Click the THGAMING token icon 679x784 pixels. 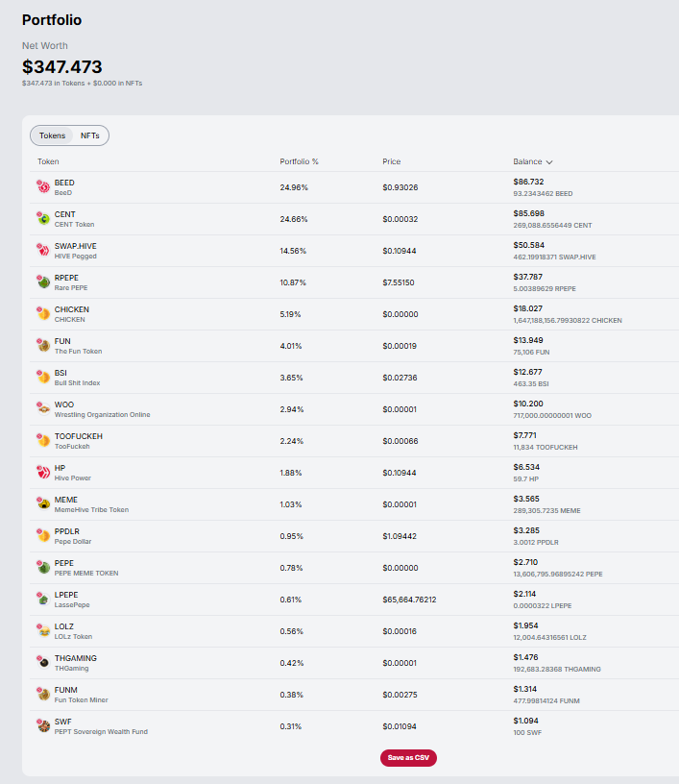pos(43,663)
